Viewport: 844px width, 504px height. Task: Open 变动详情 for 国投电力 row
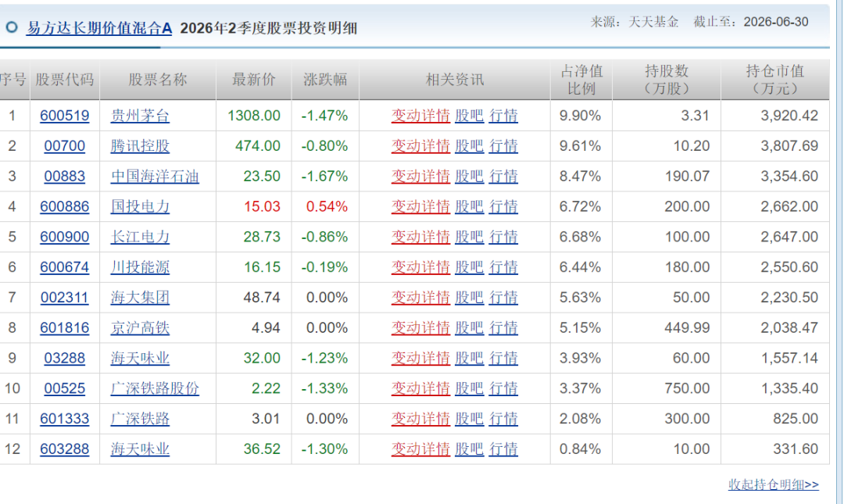pyautogui.click(x=420, y=207)
